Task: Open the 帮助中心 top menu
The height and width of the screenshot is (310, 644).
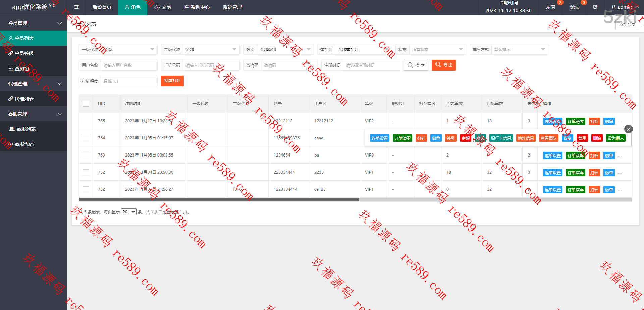Action: coord(197,7)
